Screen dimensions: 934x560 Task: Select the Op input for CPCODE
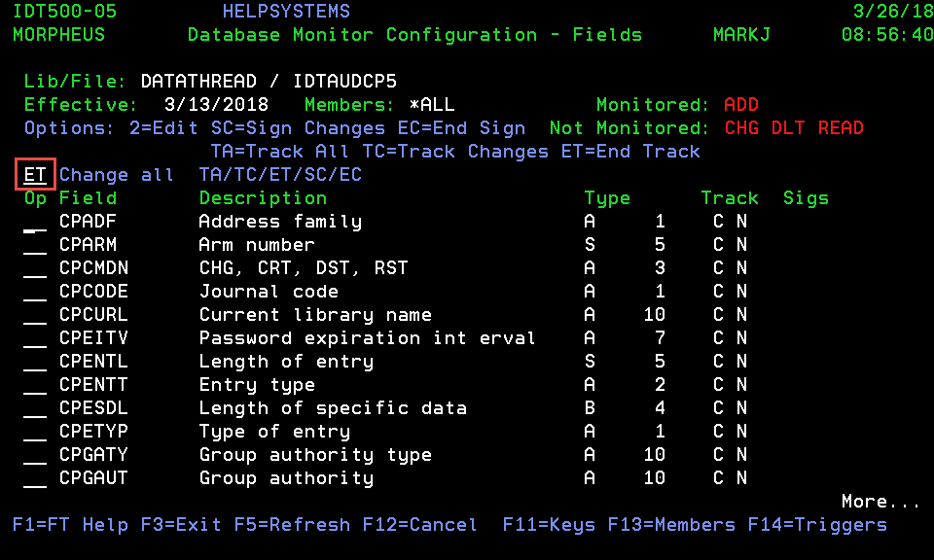(x=35, y=291)
